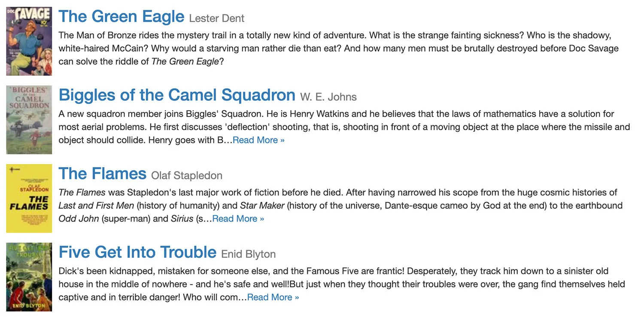Select the yellow The Flames book cover
Image resolution: width=644 pixels, height=317 pixels.
(29, 198)
